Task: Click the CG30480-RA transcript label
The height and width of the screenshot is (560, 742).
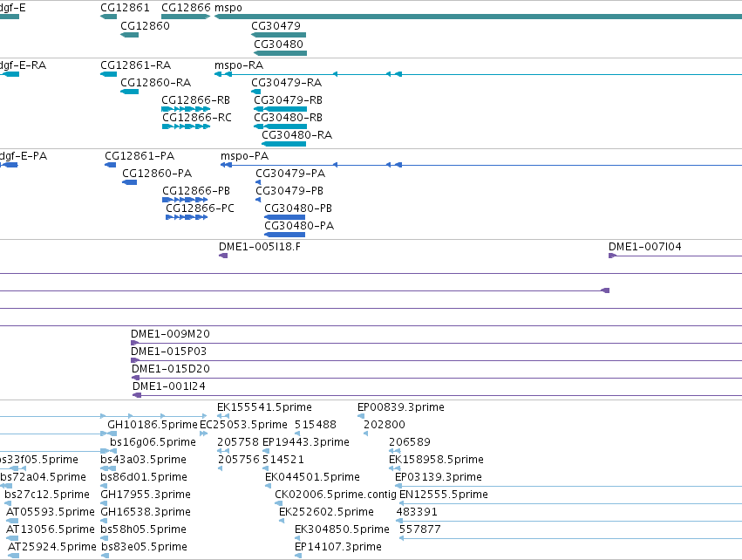Action: (297, 135)
